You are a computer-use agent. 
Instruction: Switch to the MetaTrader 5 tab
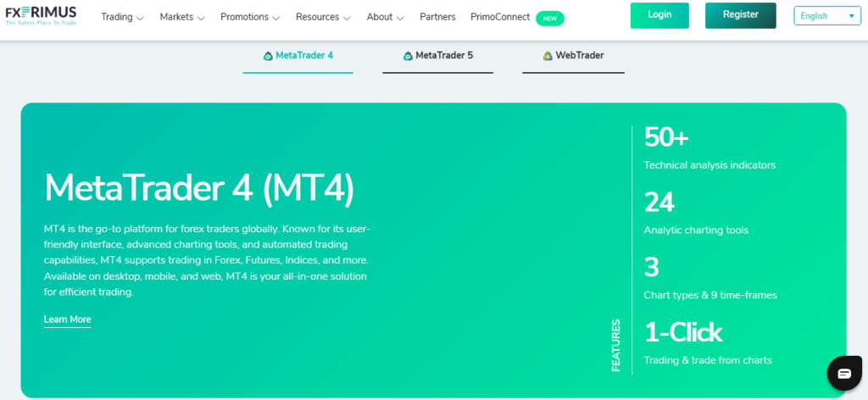[x=438, y=60]
